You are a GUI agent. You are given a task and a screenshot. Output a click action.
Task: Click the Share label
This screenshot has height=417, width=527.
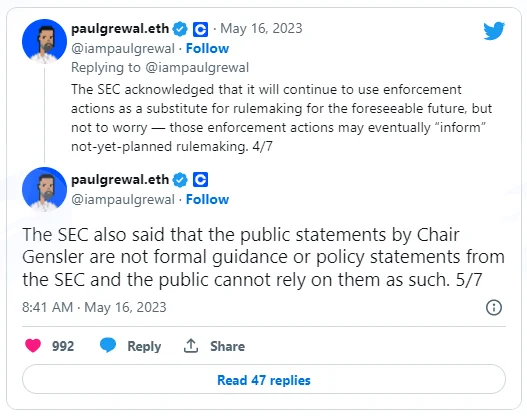(x=228, y=346)
